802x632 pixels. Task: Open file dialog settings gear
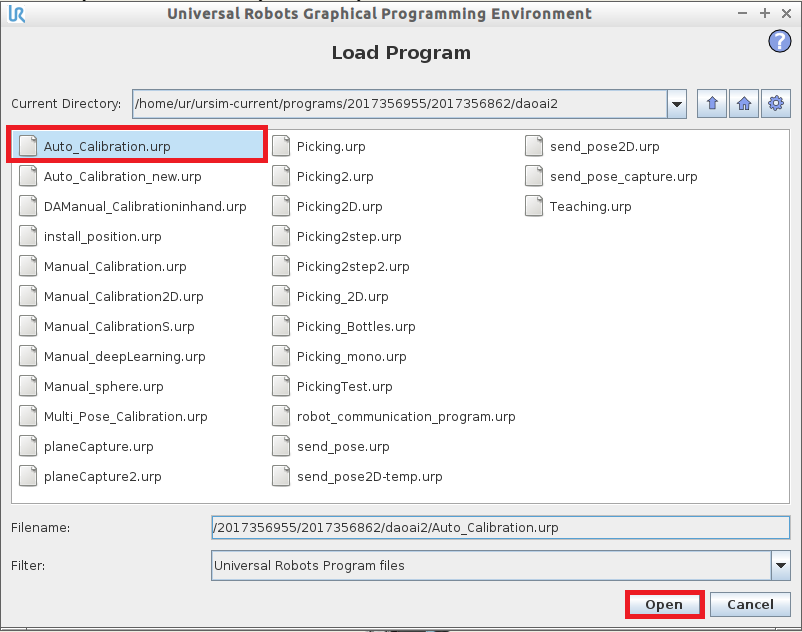click(775, 104)
